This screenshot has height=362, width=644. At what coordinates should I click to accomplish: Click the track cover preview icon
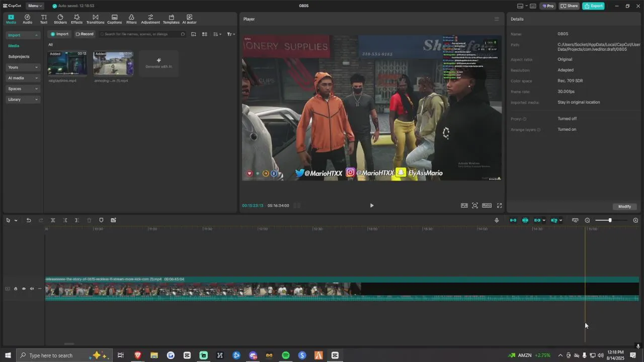pyautogui.click(x=575, y=220)
